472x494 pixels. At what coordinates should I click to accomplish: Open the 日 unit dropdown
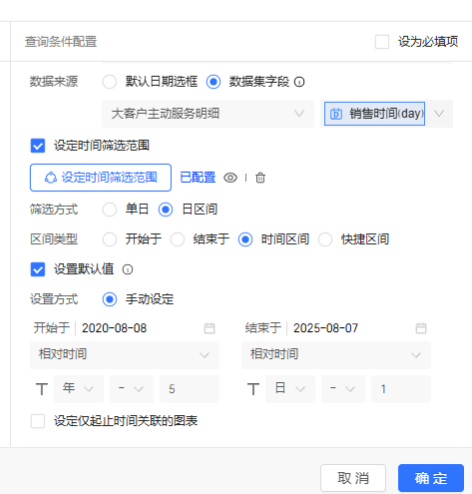(x=290, y=389)
